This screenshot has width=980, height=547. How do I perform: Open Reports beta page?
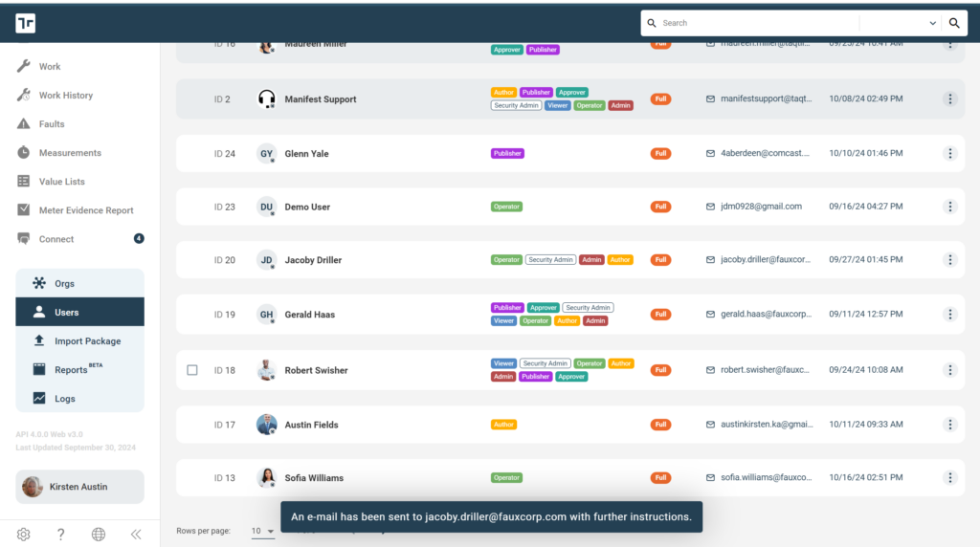[80, 370]
